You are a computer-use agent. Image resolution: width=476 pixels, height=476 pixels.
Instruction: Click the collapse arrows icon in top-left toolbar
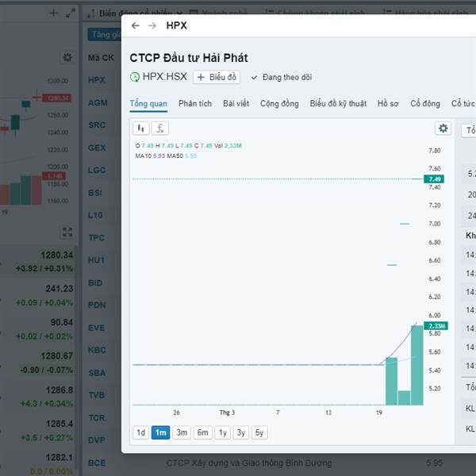[x=71, y=13]
